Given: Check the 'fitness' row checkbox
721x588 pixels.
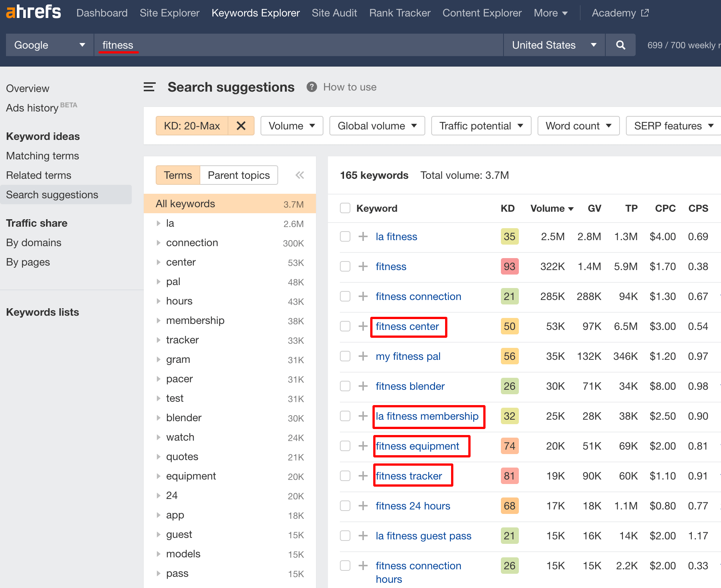Looking at the screenshot, I should (345, 266).
